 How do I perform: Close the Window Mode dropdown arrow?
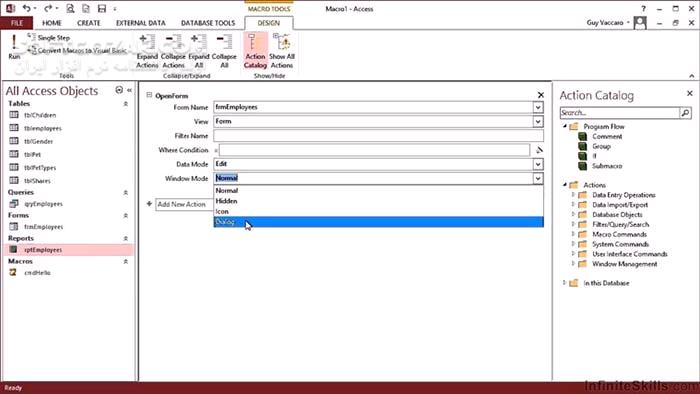point(538,178)
